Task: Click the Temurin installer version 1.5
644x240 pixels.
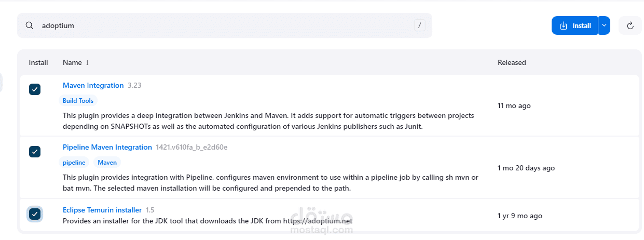Action: pyautogui.click(x=150, y=210)
